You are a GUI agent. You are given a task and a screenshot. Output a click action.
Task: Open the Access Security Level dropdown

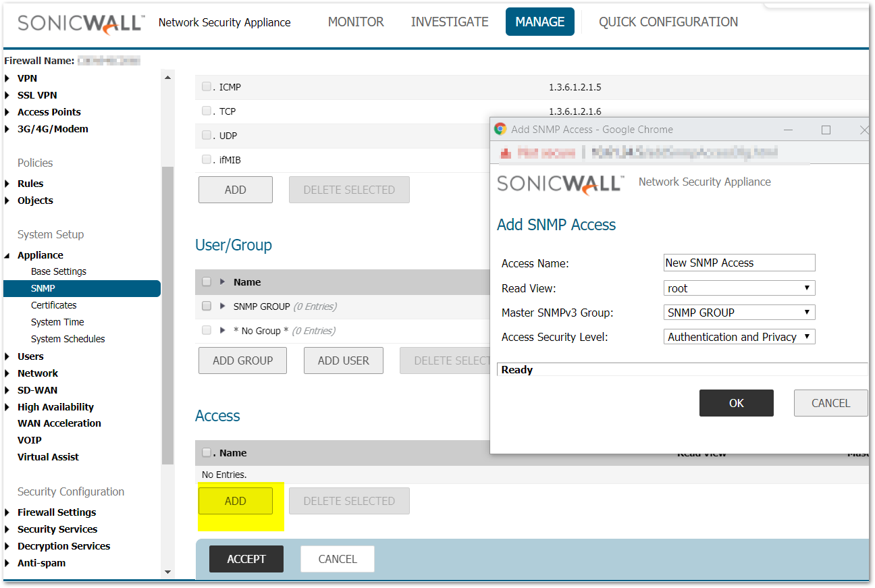(x=739, y=337)
